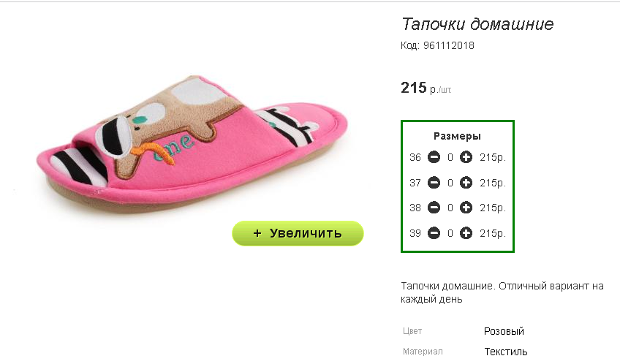Open the pink slipper product image
This screenshot has width=620, height=364.
point(192,144)
